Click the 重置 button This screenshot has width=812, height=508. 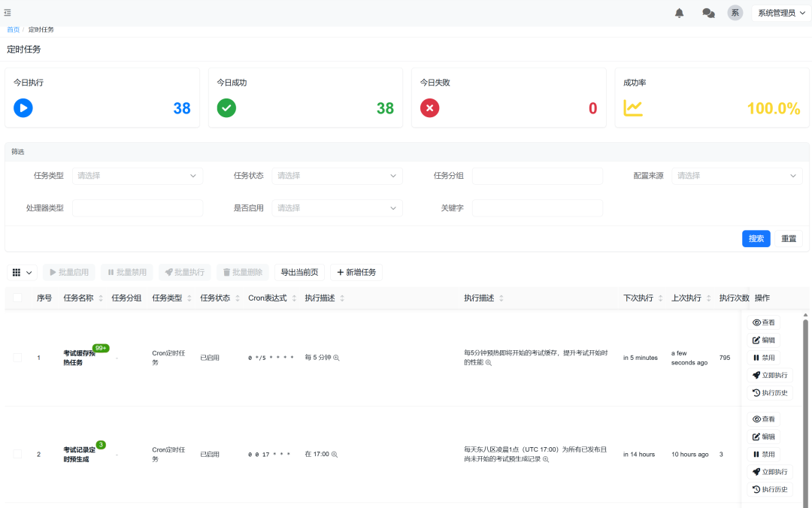click(789, 239)
